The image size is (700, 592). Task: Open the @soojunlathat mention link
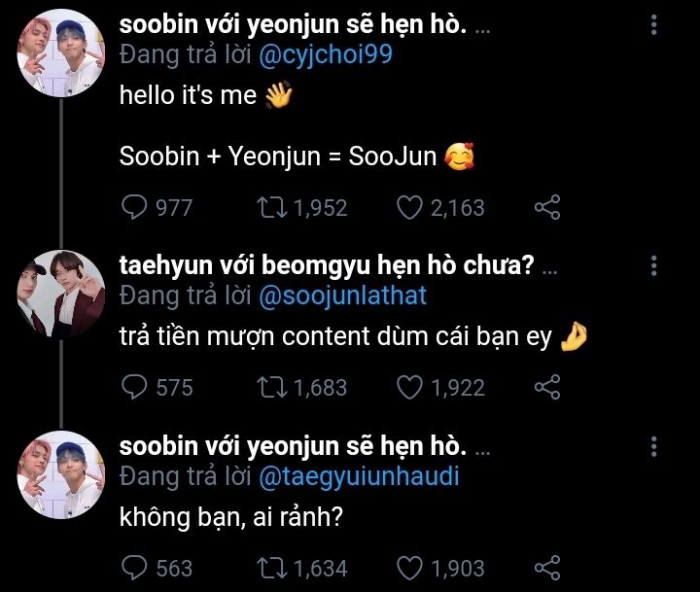[343, 295]
